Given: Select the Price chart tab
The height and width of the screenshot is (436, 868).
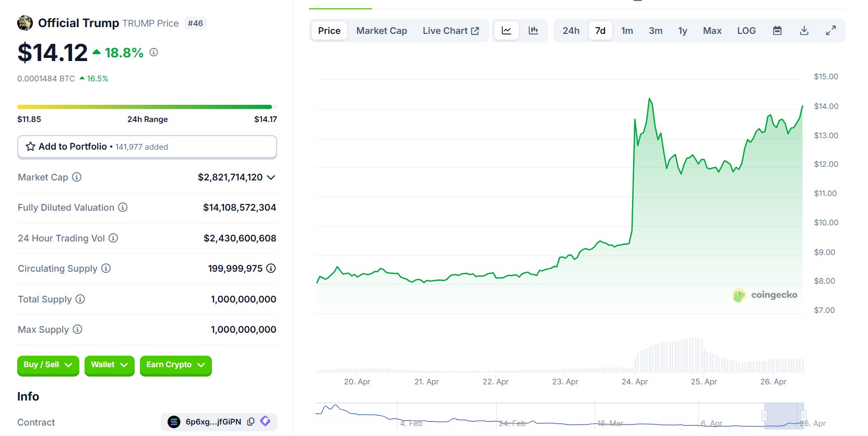Looking at the screenshot, I should pos(329,31).
